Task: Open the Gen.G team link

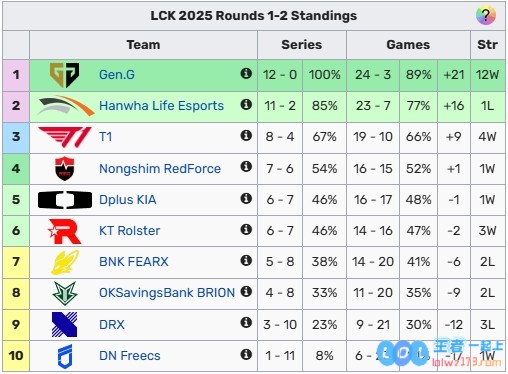Action: pyautogui.click(x=117, y=75)
